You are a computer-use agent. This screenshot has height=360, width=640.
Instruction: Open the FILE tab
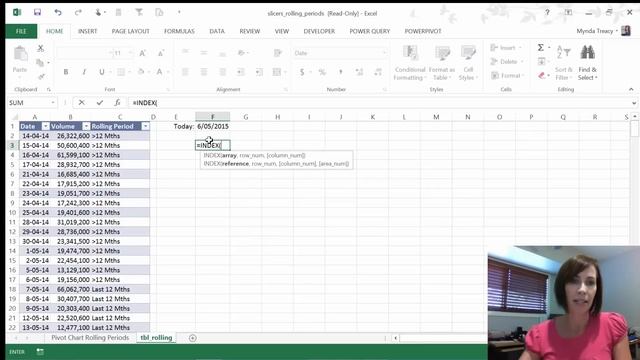21,31
